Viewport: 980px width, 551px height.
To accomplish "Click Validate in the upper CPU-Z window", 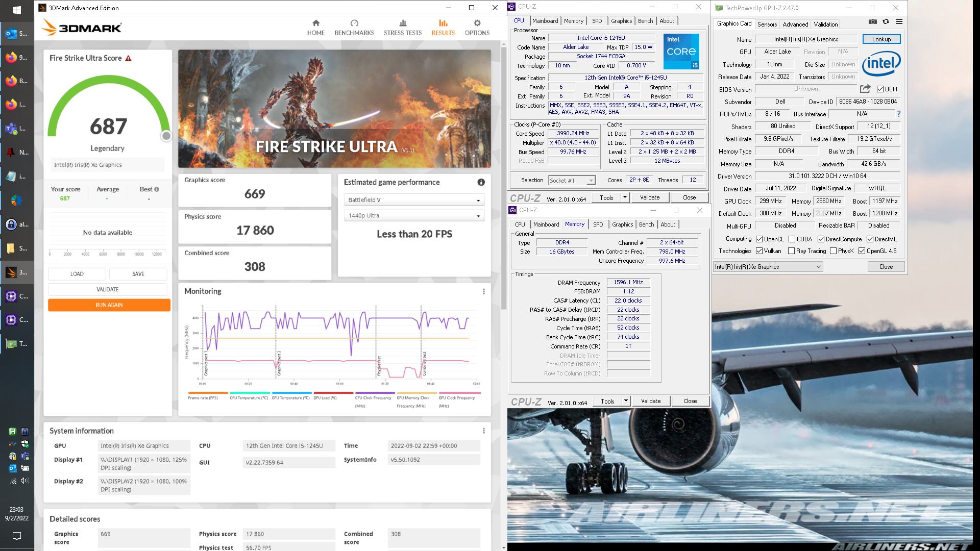I will click(x=649, y=197).
